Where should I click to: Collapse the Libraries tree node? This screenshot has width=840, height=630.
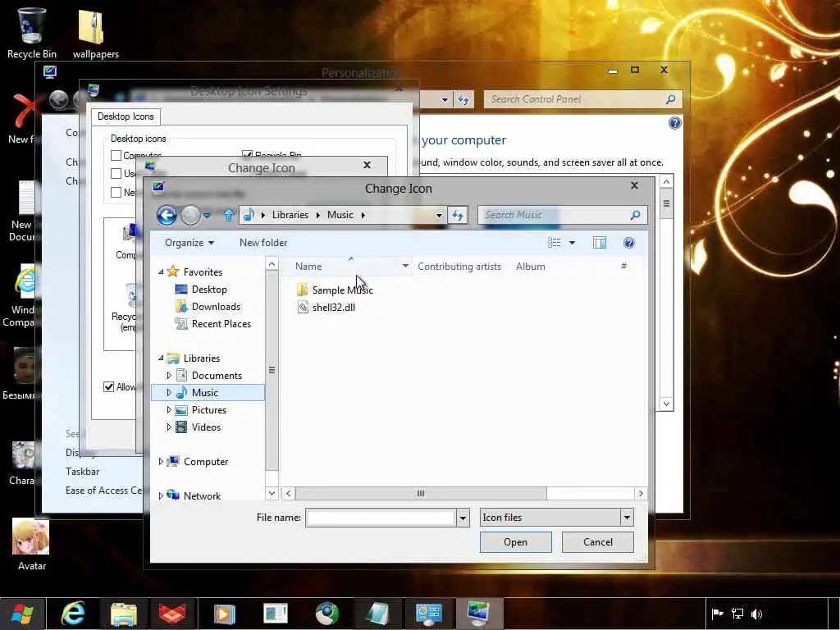coord(161,358)
